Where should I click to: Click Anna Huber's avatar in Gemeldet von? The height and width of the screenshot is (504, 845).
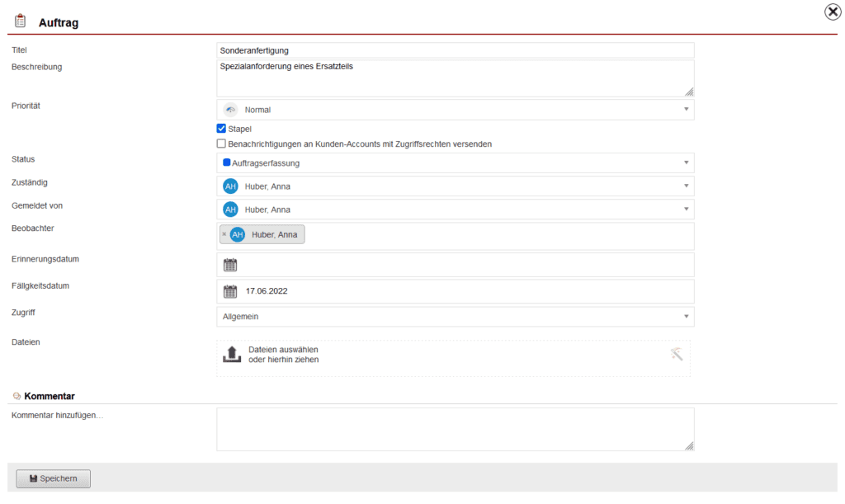231,210
